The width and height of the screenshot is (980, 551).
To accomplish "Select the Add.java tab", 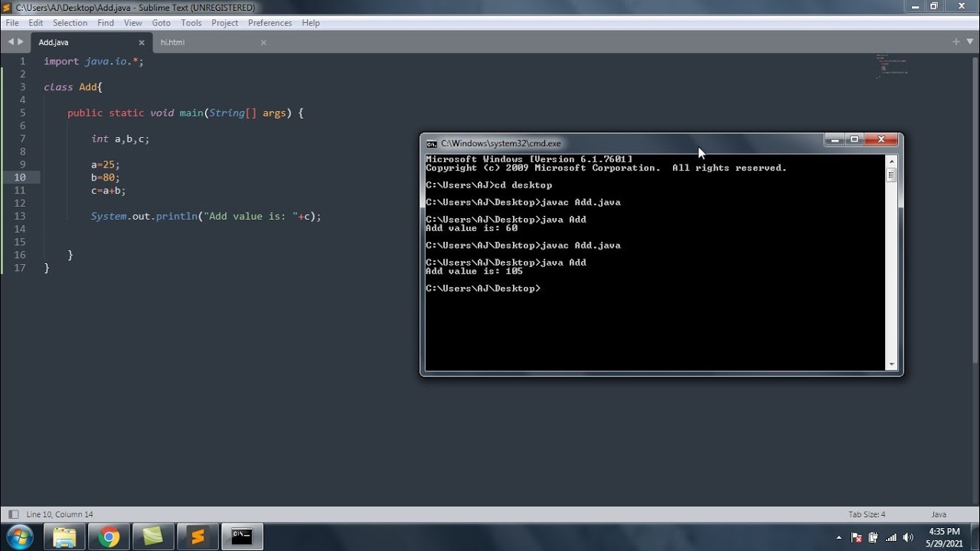I will coord(53,42).
